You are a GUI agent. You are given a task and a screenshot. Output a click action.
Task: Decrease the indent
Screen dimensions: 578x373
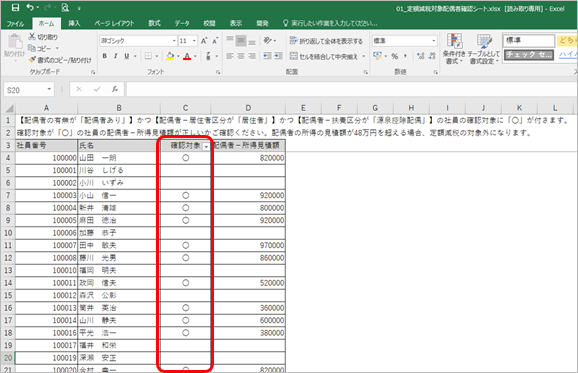[267, 56]
